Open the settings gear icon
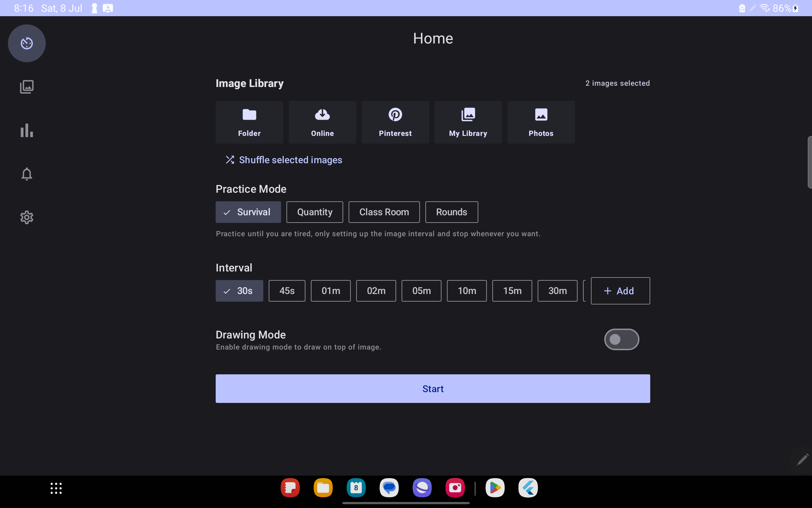Screen dimensions: 812x508 [27, 217]
